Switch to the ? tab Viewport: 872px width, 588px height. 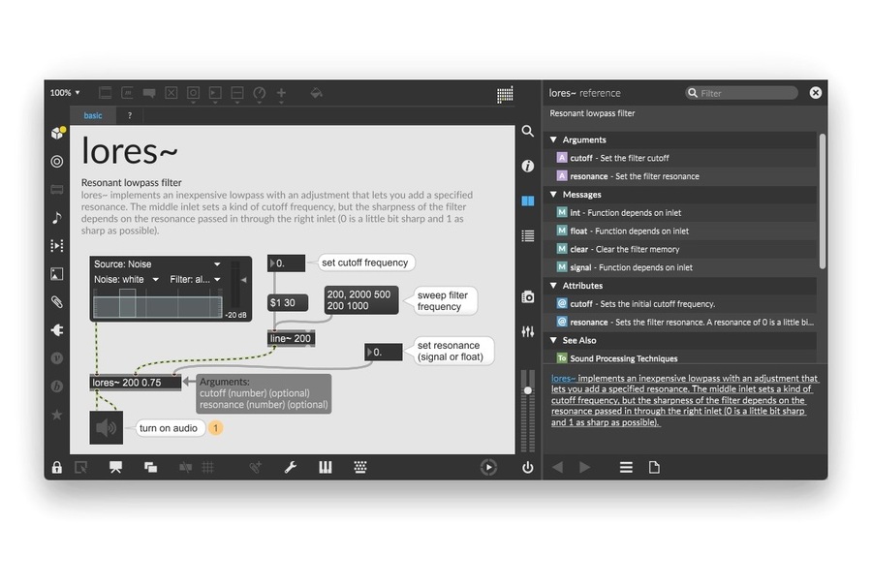(130, 115)
